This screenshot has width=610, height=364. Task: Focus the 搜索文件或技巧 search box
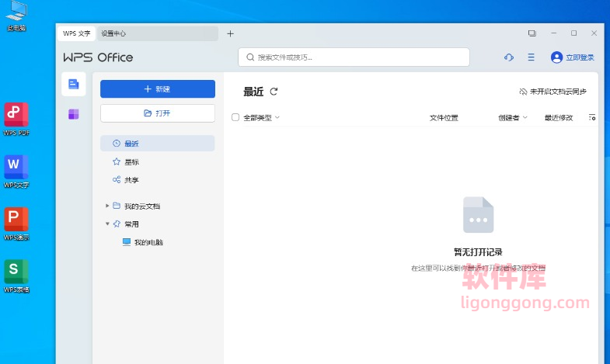pyautogui.click(x=354, y=57)
